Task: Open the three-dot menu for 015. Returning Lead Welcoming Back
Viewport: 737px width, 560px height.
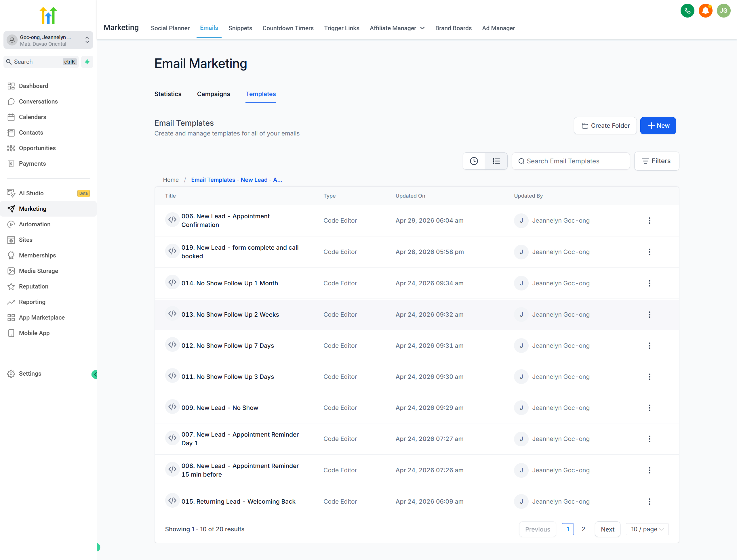Action: [x=649, y=501]
